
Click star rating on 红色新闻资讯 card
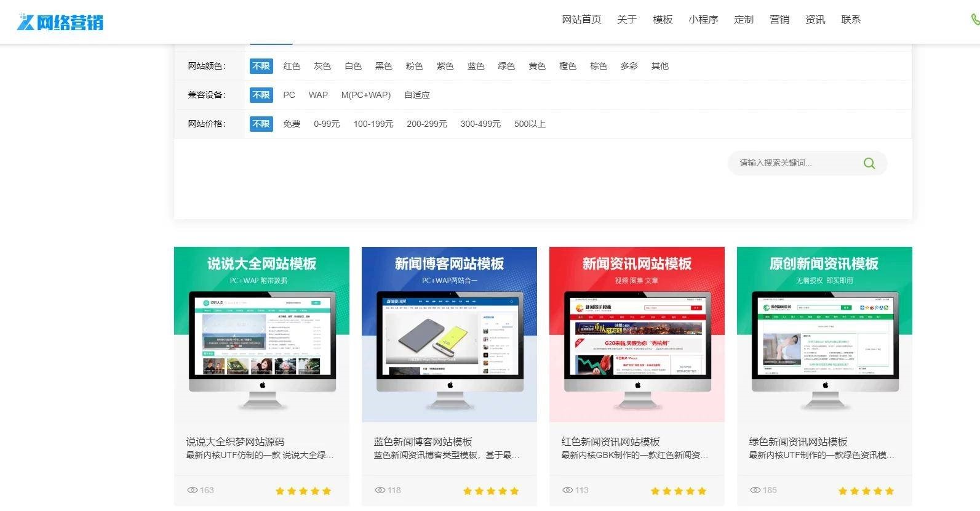click(x=678, y=491)
